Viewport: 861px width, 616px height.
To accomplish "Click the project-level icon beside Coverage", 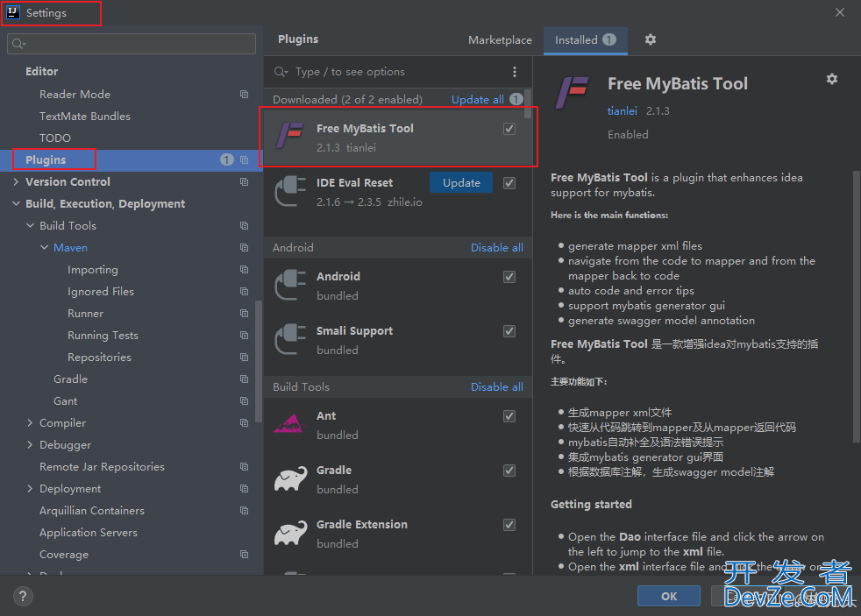I will click(244, 555).
